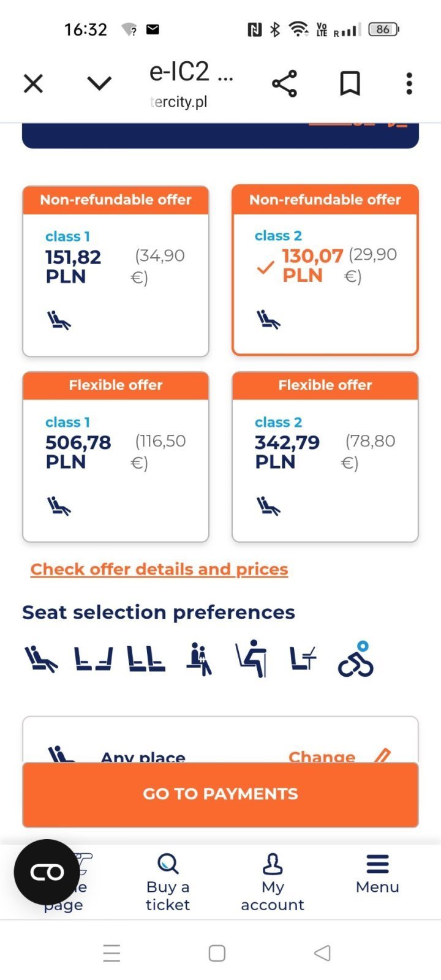The width and height of the screenshot is (441, 980).
Task: Select the seat with child icon
Action: pyautogui.click(x=200, y=660)
